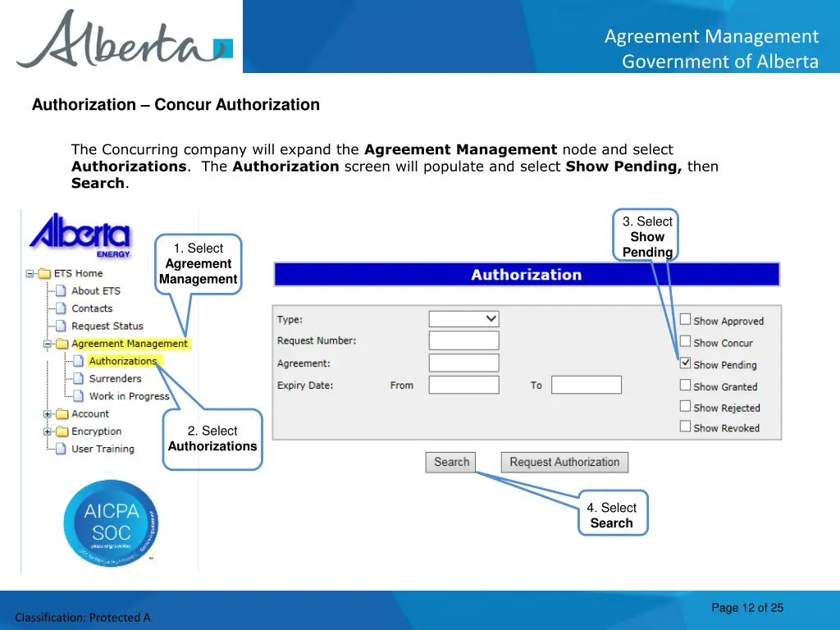840x630 pixels.
Task: Click the 'Show Pending' label text
Action: [x=725, y=365]
